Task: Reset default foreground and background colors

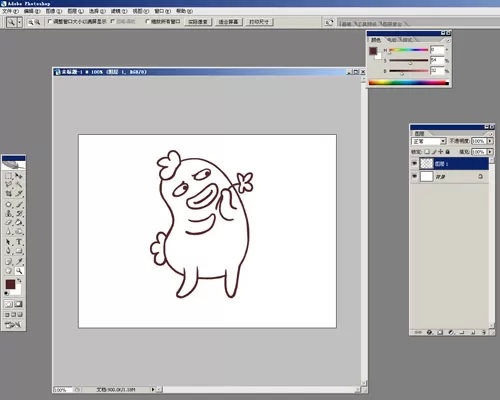Action: coord(7,293)
